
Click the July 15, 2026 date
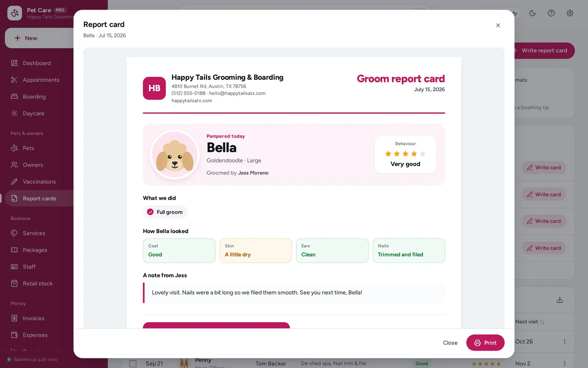(429, 90)
